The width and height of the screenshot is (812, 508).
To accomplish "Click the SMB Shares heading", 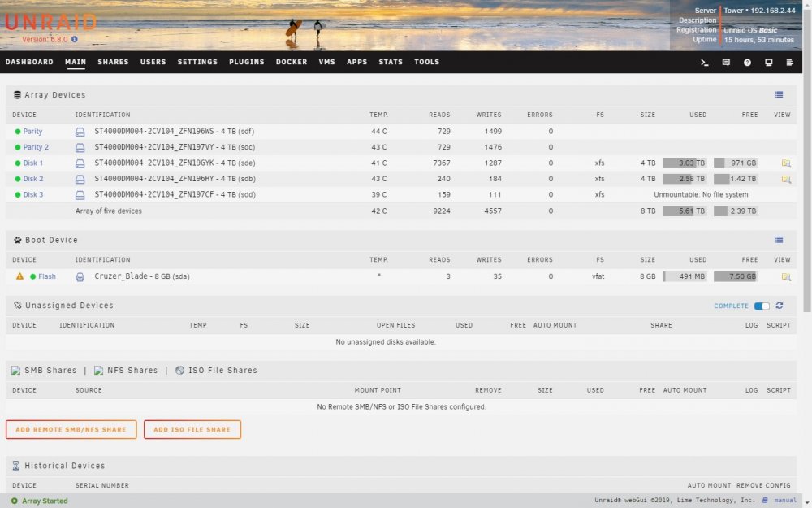I will pyautogui.click(x=50, y=371).
